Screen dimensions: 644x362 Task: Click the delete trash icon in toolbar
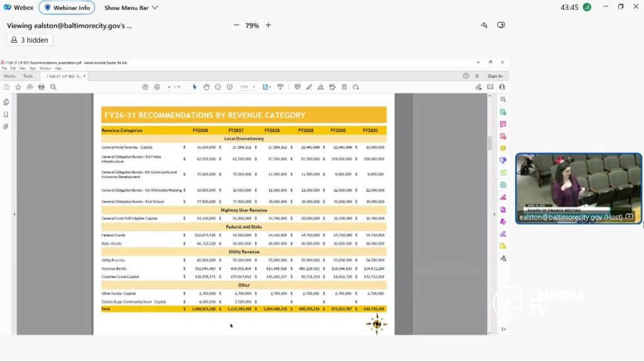344,87
